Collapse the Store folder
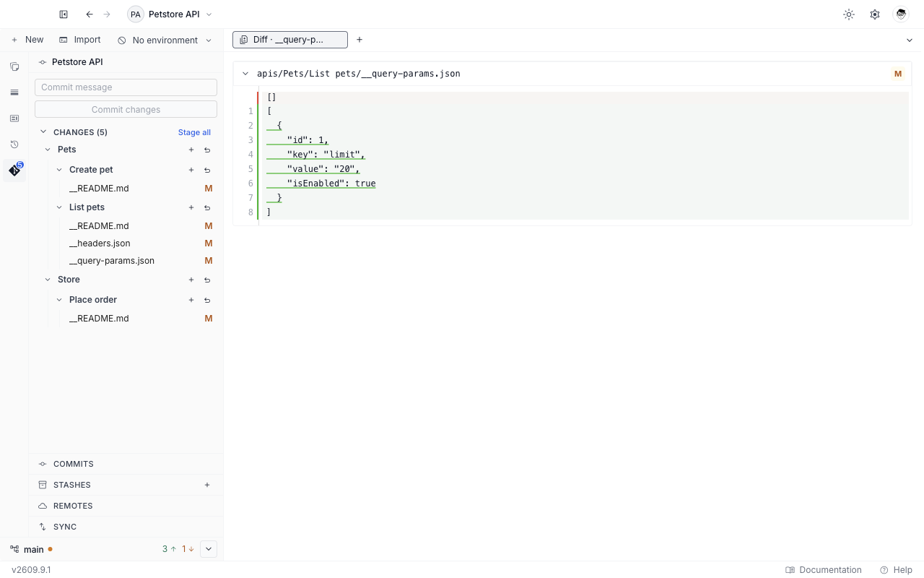This screenshot has width=924, height=578. point(48,280)
